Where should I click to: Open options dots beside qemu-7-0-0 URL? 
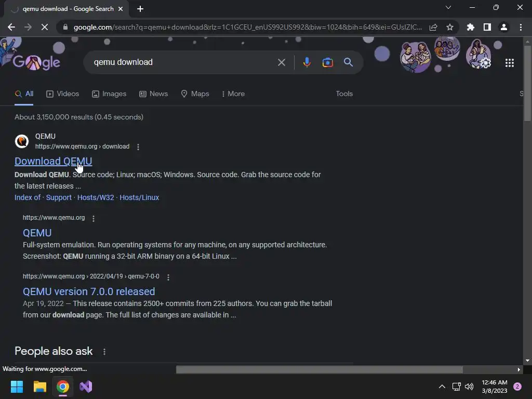pos(168,277)
